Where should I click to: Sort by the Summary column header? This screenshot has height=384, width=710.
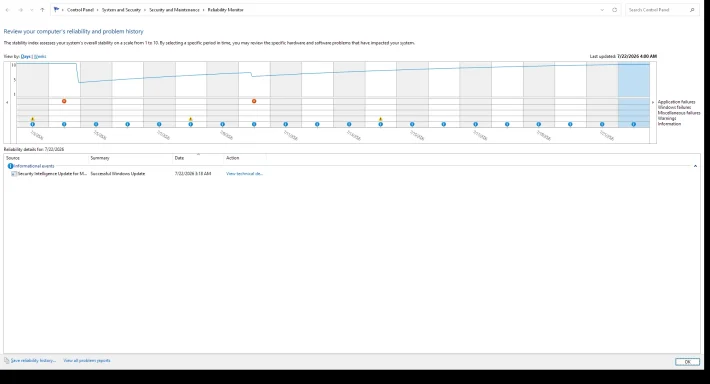pos(131,158)
